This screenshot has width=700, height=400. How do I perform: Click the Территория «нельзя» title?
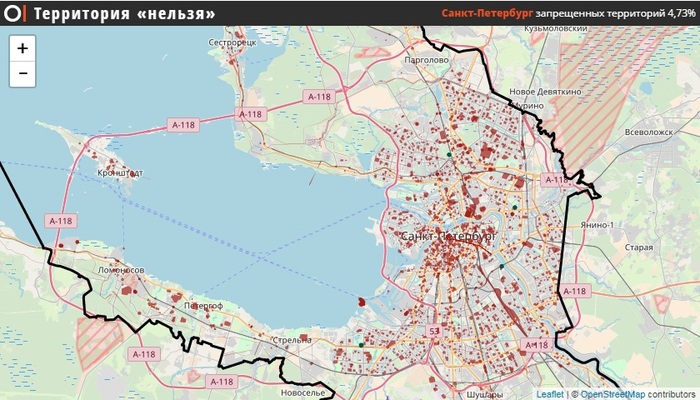[125, 14]
